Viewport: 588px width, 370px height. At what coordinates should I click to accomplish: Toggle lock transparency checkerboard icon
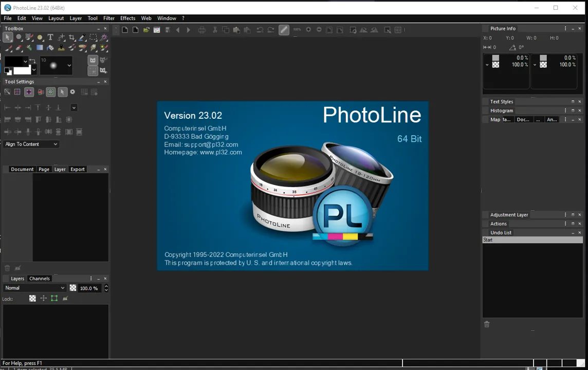(x=32, y=299)
